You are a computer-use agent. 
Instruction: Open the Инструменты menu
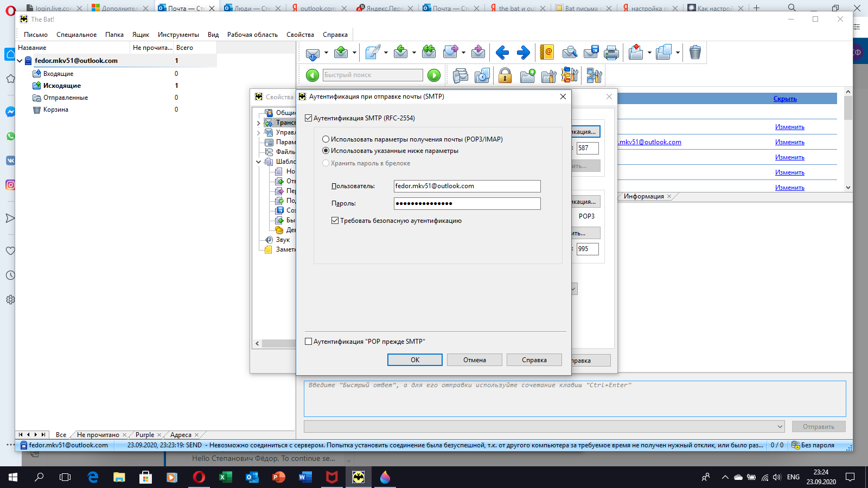coord(178,35)
